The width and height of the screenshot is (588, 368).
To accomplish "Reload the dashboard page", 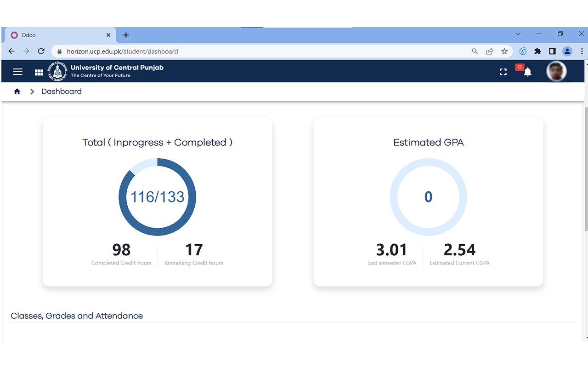I will click(41, 51).
